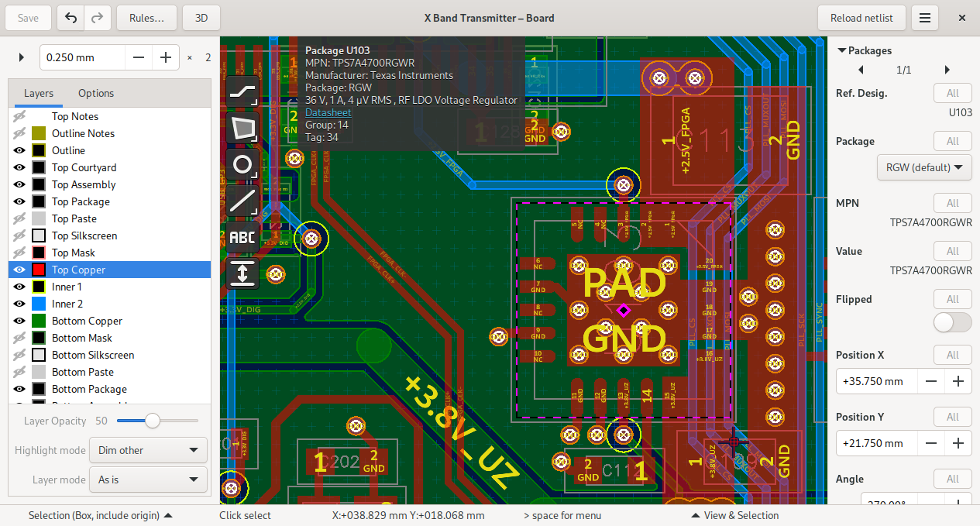The image size is (980, 526).
Task: Toggle visibility of Top Silkscreen layer
Action: [20, 235]
